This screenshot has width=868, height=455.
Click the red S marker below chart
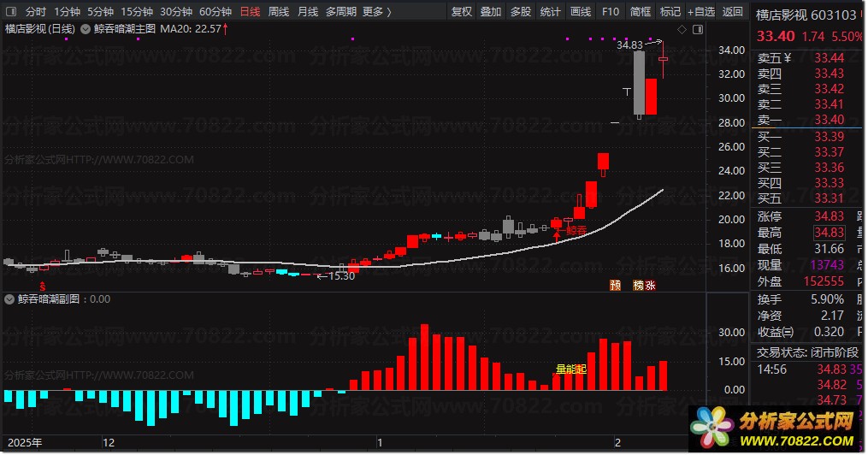click(x=43, y=287)
